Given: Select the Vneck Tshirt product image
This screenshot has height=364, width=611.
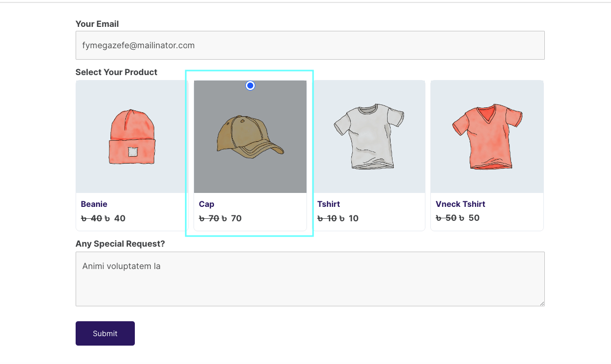Looking at the screenshot, I should tap(487, 136).
